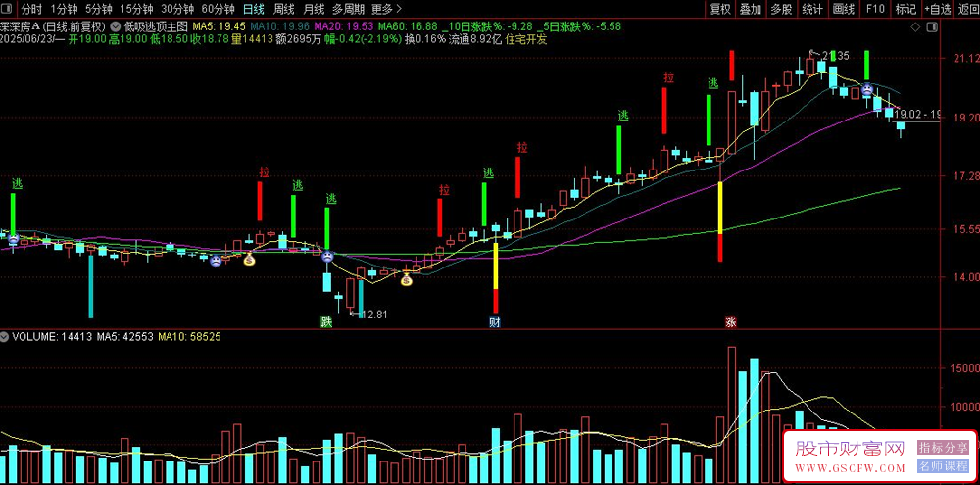Select the 60分钟 period tab
Image resolution: width=980 pixels, height=485 pixels.
[219, 9]
